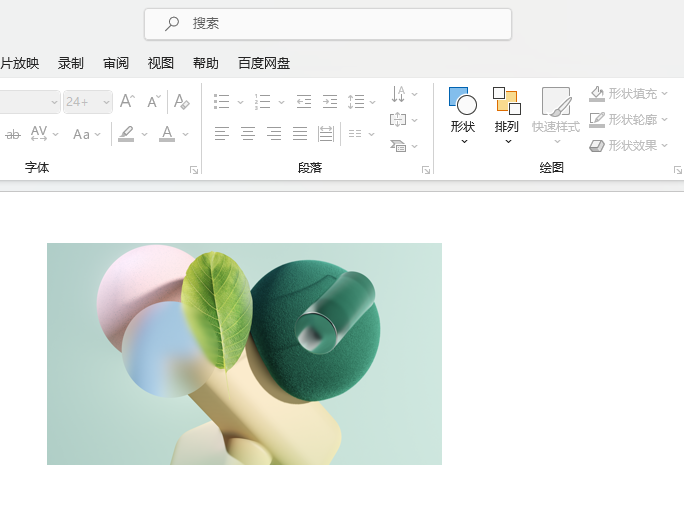Open the slideshow 放映 tab
Screen dimensions: 684x511
(20, 63)
